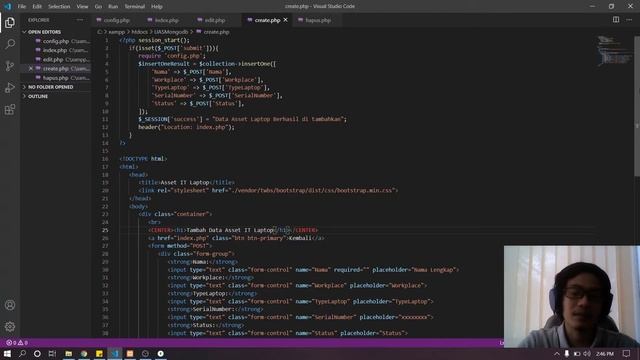Click the errors and warnings status indicator
The width and height of the screenshot is (640, 360).
pyautogui.click(x=17, y=343)
